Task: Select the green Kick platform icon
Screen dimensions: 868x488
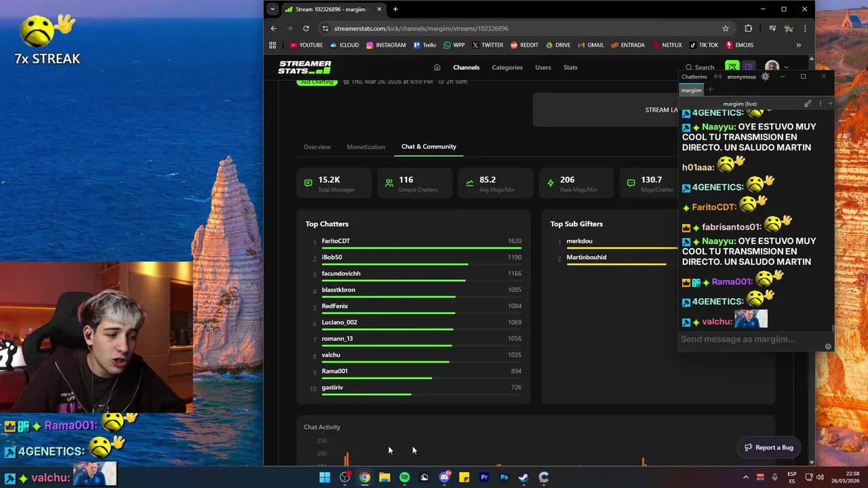Action: click(x=732, y=66)
